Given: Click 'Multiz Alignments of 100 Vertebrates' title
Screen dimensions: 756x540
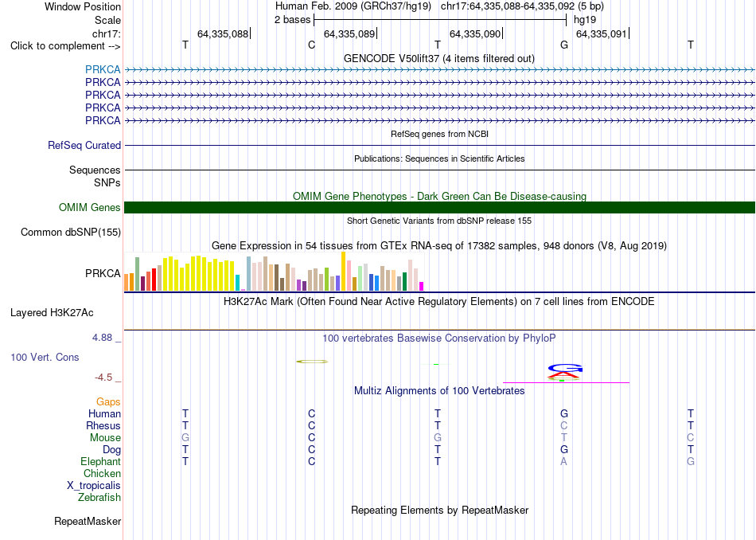Looking at the screenshot, I should [439, 390].
